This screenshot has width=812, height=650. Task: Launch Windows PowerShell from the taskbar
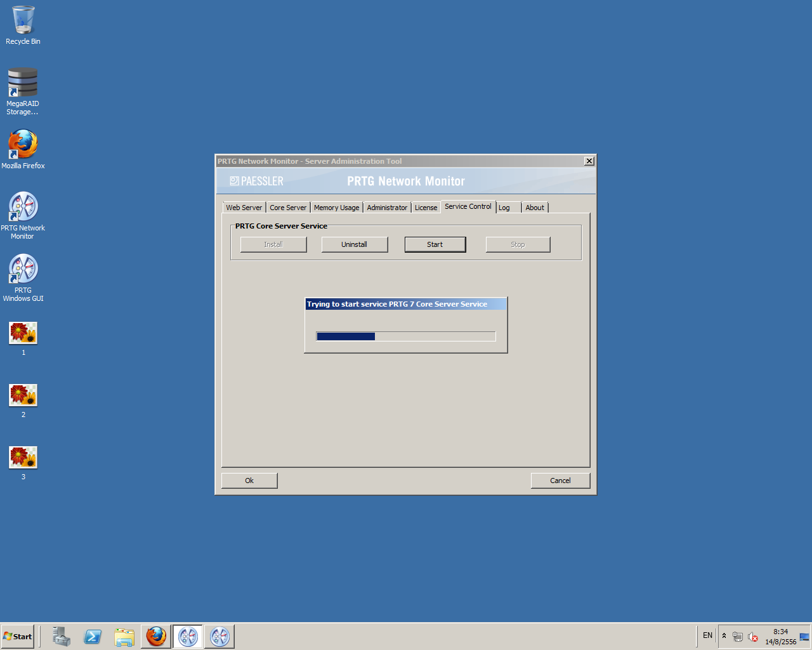(93, 636)
